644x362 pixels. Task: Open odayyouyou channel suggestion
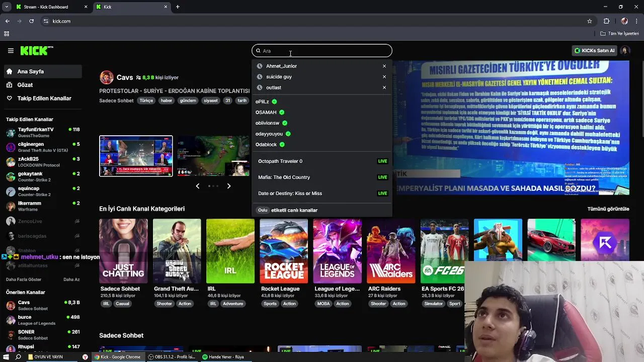(273, 134)
